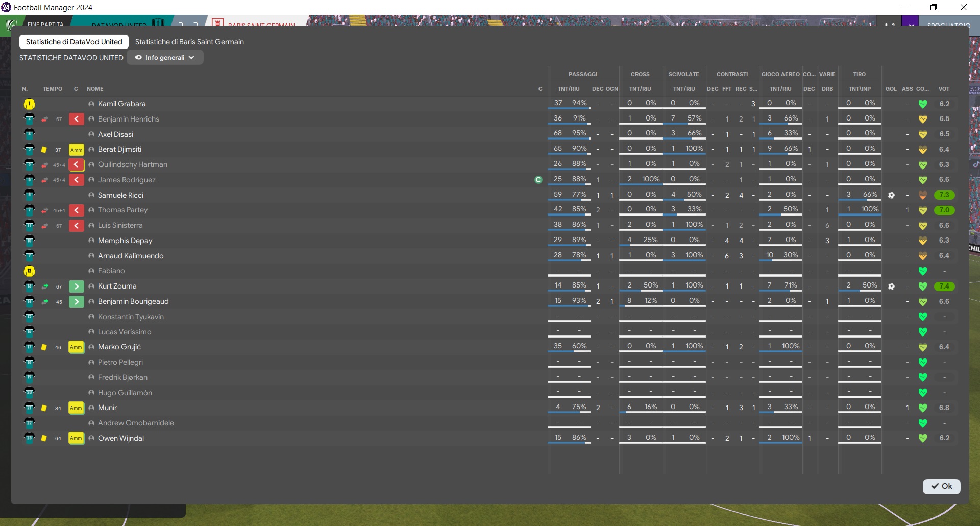Viewport: 980px width, 526px height.
Task: Switch to Statistiche di DataVod United tab
Action: click(74, 42)
